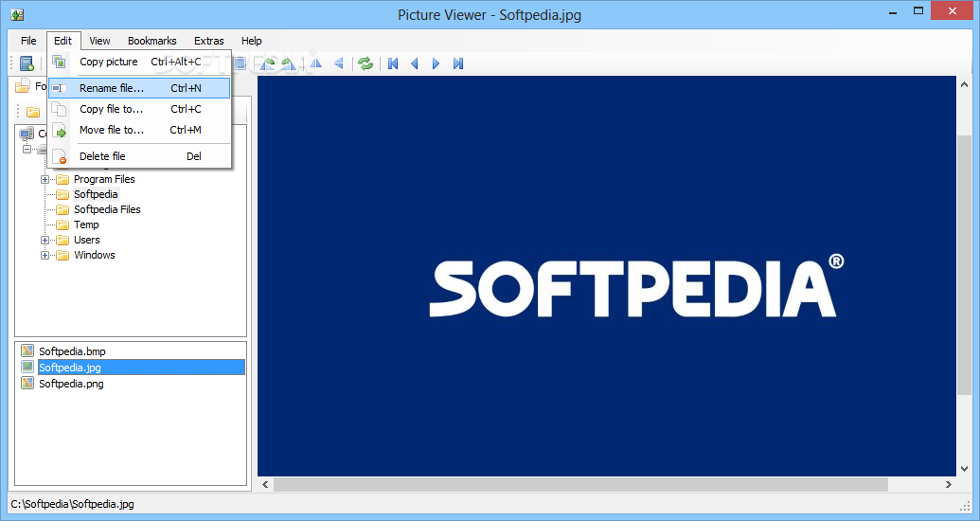Image resolution: width=980 pixels, height=521 pixels.
Task: Go to previous picture arrow
Action: tap(415, 63)
